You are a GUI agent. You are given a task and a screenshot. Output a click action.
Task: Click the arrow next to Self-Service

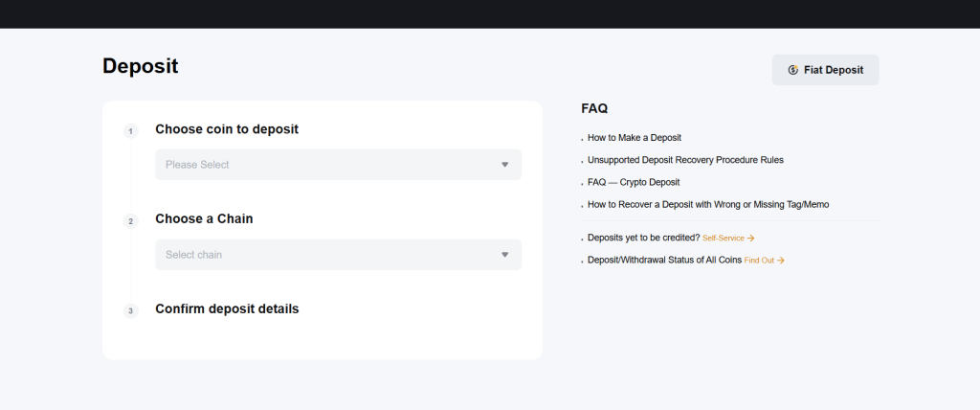(750, 239)
